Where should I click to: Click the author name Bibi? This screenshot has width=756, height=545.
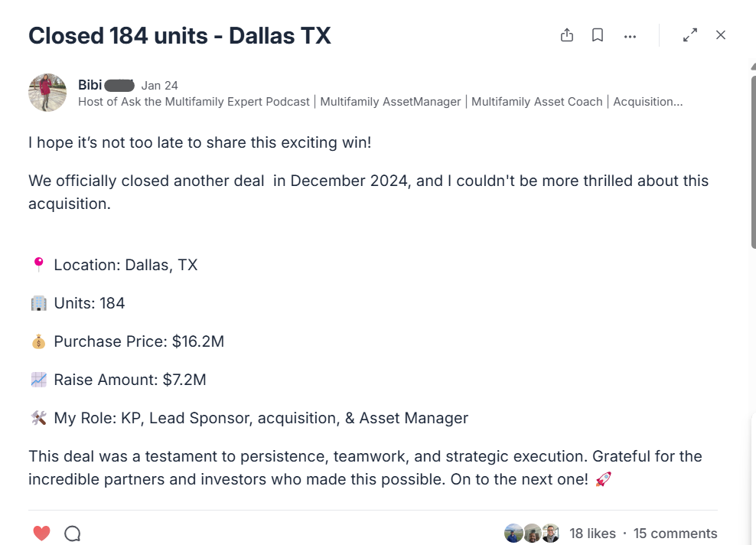pos(90,85)
